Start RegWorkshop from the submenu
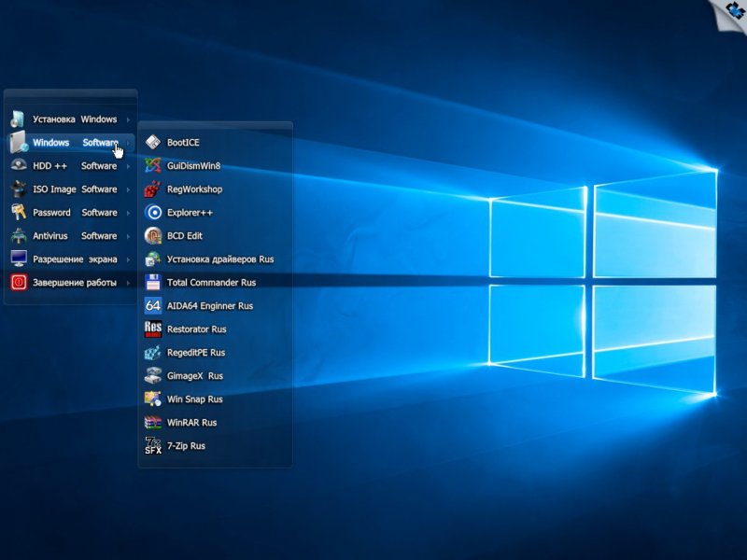 [x=216, y=189]
